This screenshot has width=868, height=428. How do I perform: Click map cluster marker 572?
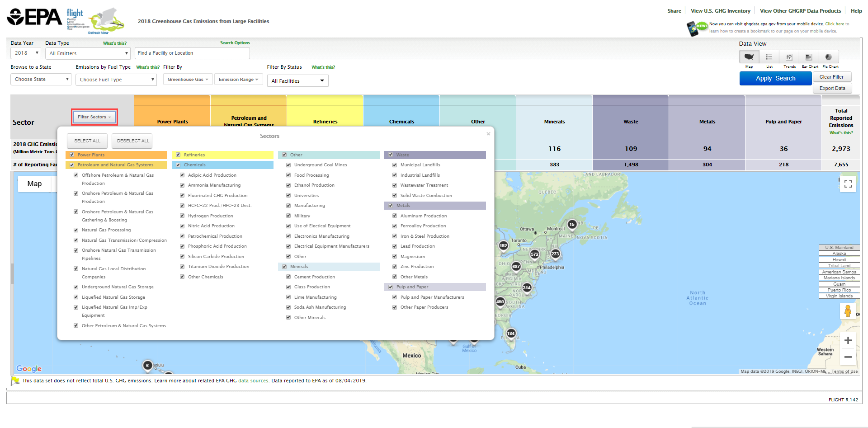(x=535, y=254)
